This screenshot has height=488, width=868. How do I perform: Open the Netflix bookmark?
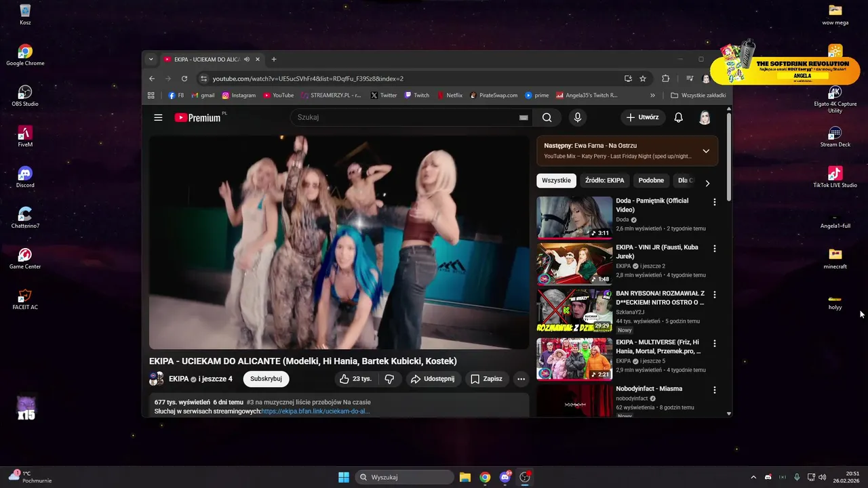(450, 96)
